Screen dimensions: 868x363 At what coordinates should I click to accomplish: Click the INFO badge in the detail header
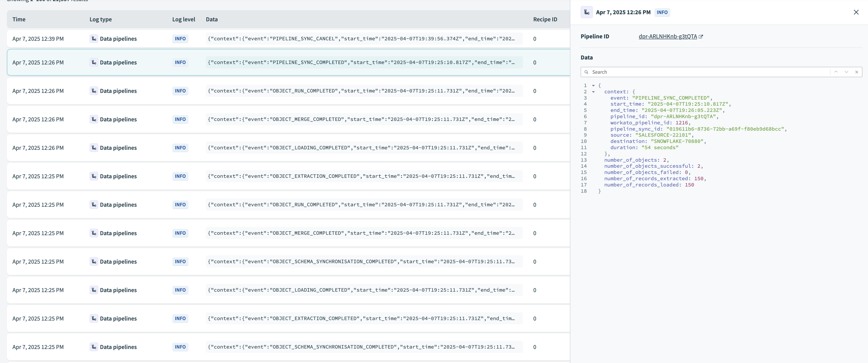point(662,12)
